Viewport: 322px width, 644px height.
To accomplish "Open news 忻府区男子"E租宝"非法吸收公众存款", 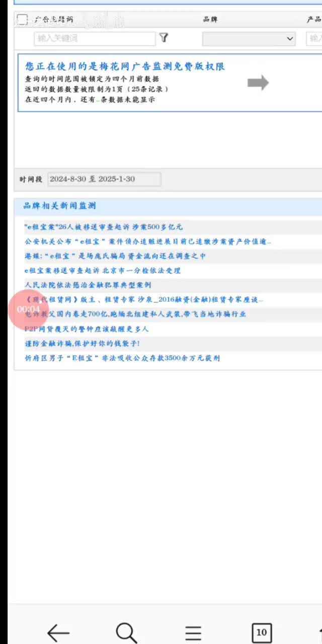I will point(122,358).
